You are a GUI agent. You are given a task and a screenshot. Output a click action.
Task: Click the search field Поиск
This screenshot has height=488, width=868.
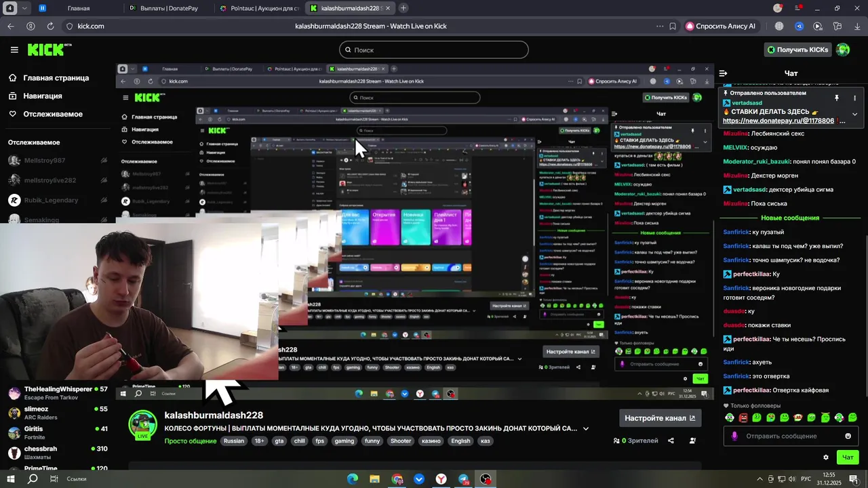pyautogui.click(x=434, y=49)
